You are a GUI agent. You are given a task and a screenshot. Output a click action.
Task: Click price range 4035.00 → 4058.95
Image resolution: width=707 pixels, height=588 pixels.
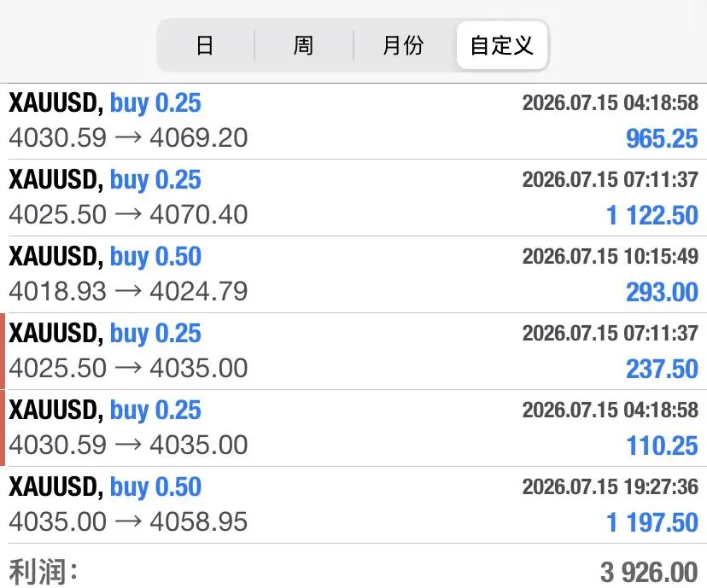coord(128,521)
